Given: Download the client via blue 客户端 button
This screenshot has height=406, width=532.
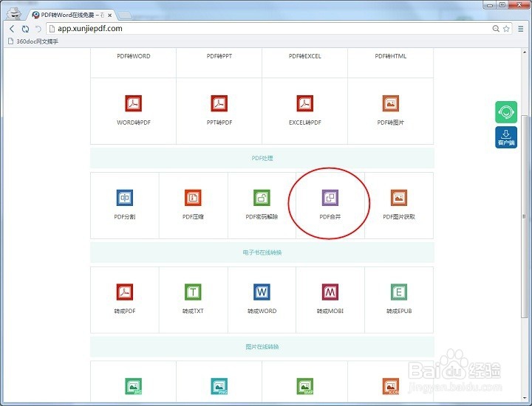Looking at the screenshot, I should point(506,137).
